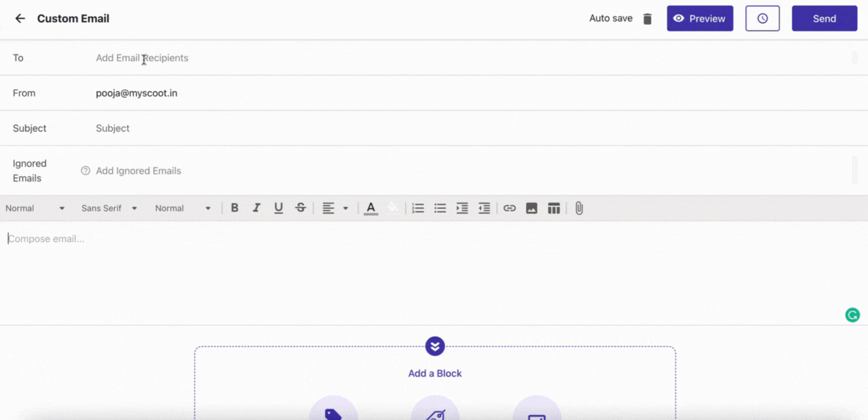Delete the draft with the trash icon

647,19
